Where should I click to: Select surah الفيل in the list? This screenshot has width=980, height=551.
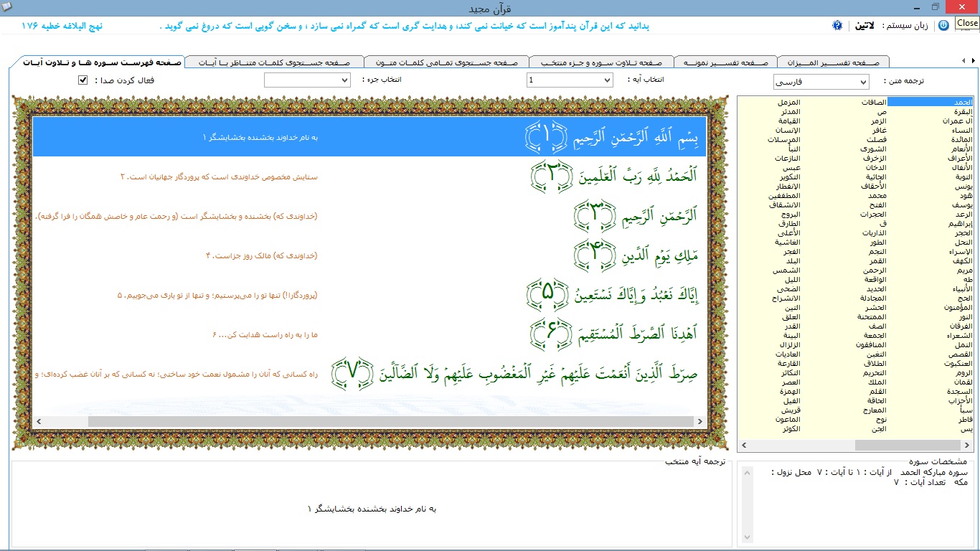click(793, 401)
